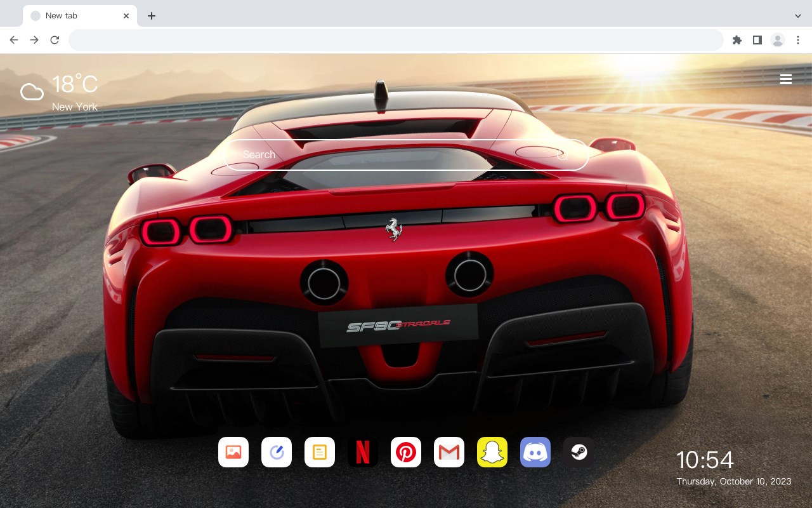Click the New York location label

point(75,107)
